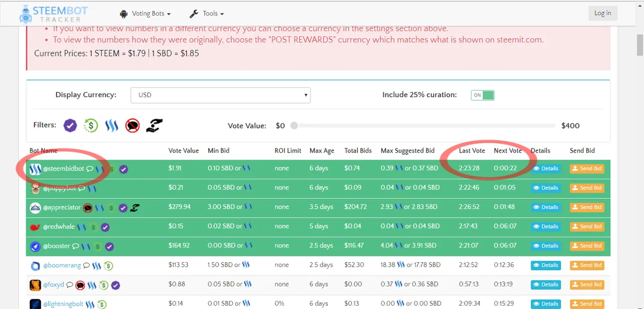
Task: Click the red no-comment icon beside appreciator
Action: click(88, 207)
